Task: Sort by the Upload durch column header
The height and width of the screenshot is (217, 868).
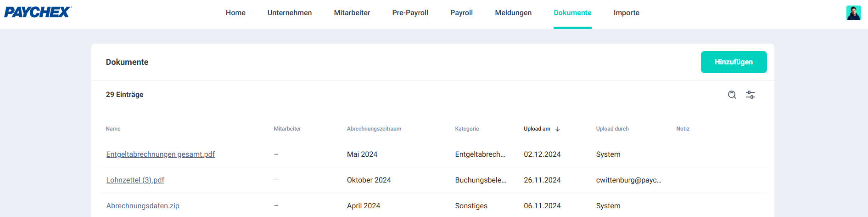Action: [612, 129]
